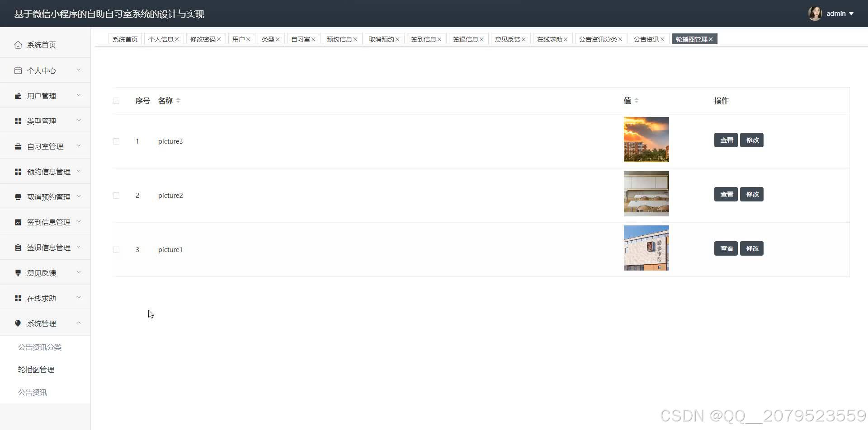Sort table by 名称 column arrows
Screen dimensions: 868x430
[178, 101]
